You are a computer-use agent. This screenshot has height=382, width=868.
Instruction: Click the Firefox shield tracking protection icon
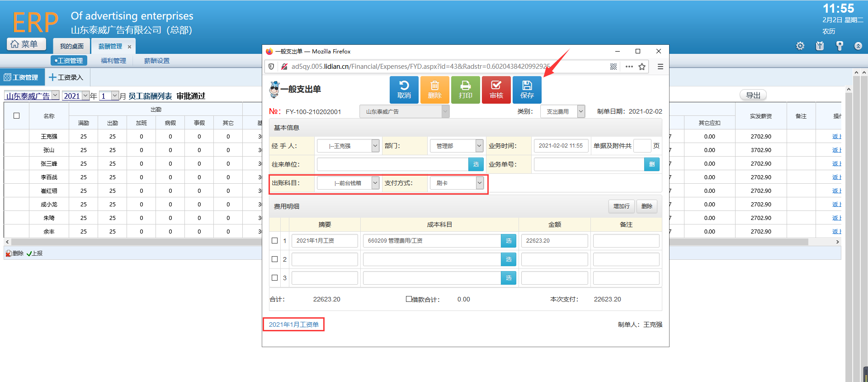click(271, 67)
